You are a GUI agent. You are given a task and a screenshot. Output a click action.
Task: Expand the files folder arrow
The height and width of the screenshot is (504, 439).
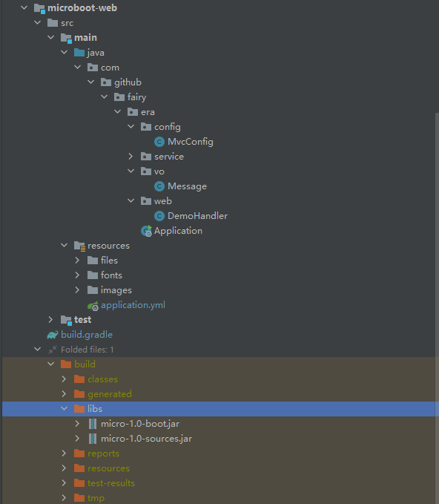77,260
